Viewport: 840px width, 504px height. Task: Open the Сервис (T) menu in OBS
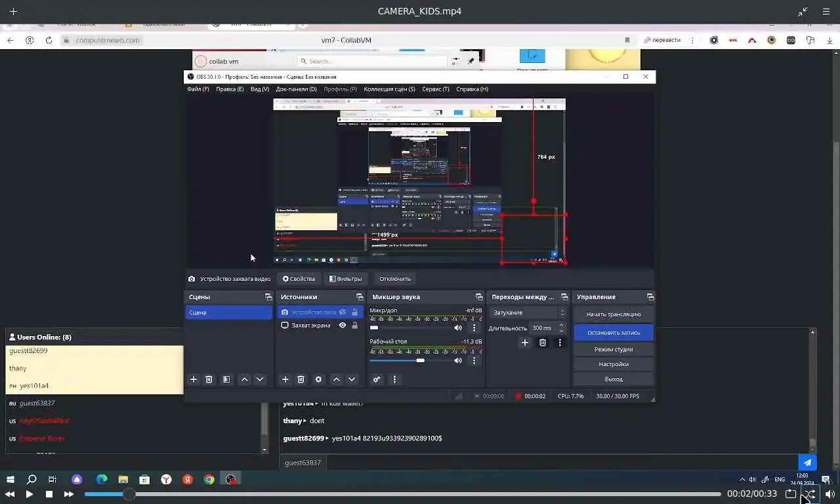click(x=436, y=89)
